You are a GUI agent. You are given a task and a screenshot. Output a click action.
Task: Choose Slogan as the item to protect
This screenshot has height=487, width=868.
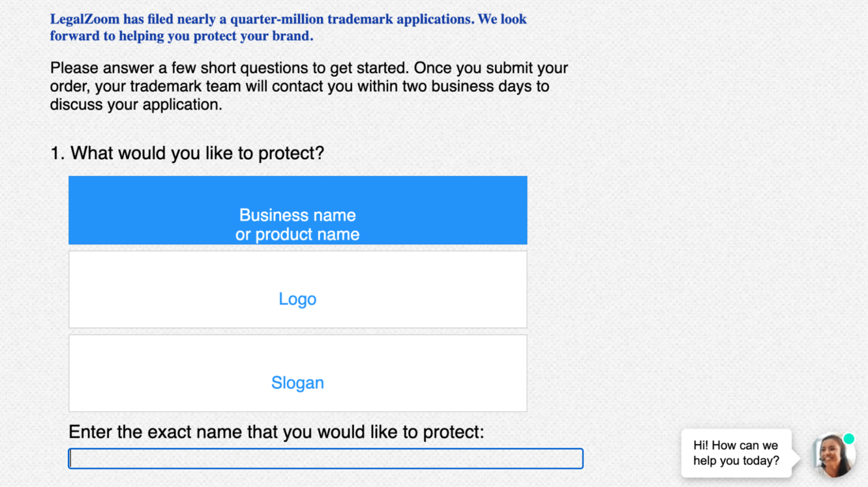(x=297, y=382)
